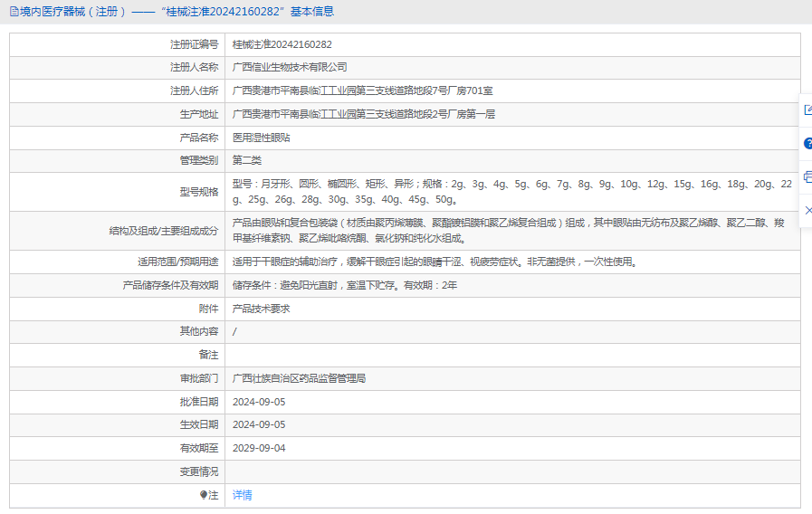Click the empty 变更情况 value cell

(512, 471)
